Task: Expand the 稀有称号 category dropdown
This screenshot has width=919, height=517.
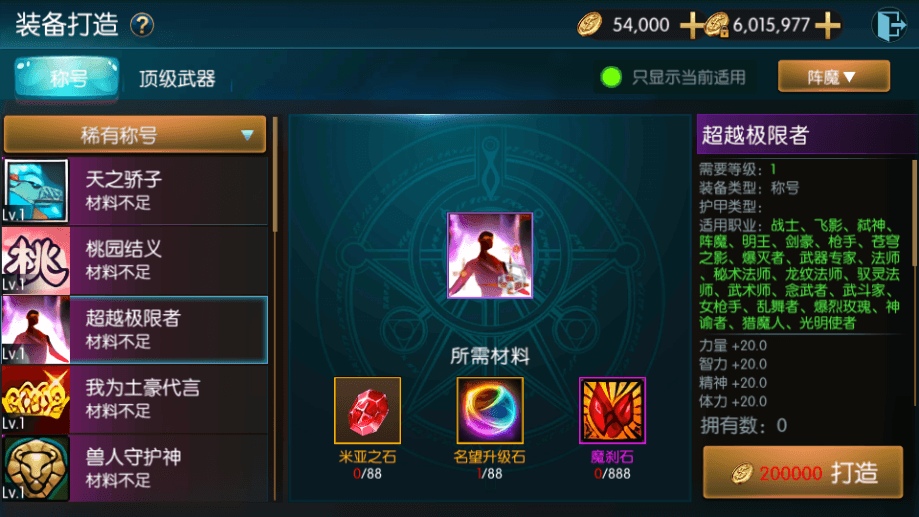Action: tap(135, 135)
